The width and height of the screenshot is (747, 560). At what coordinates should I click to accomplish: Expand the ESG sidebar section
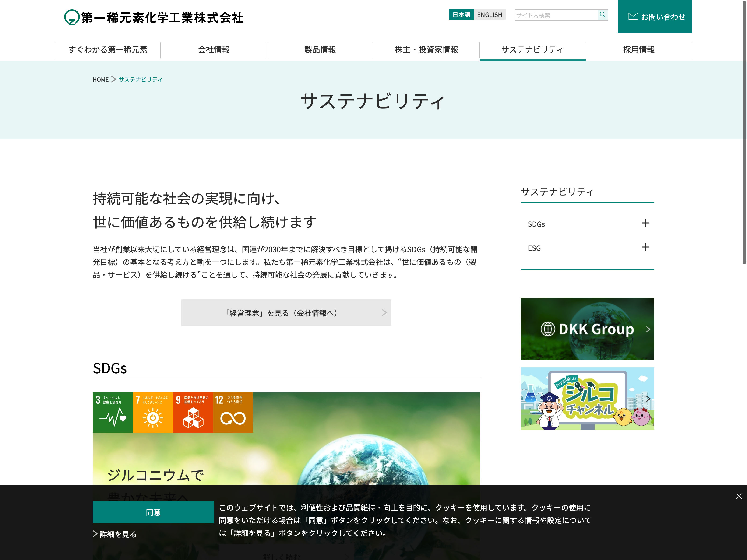(645, 247)
